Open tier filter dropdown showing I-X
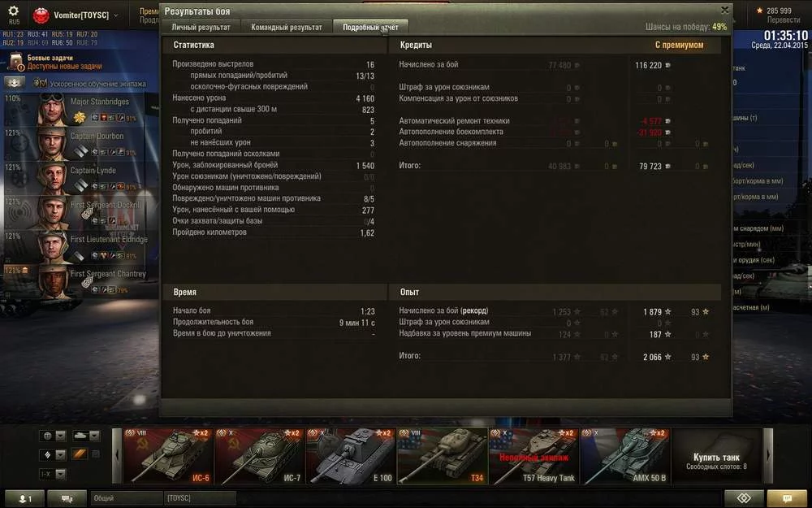The height and width of the screenshot is (508, 812). tap(54, 474)
